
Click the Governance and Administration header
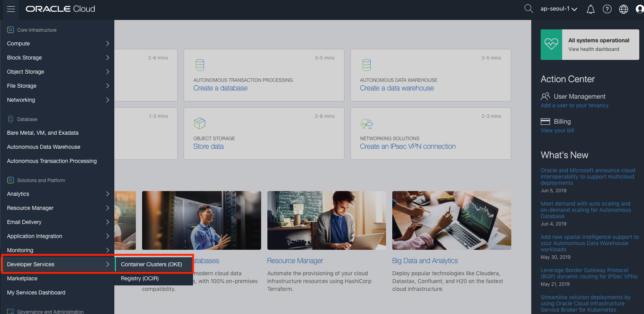click(51, 312)
